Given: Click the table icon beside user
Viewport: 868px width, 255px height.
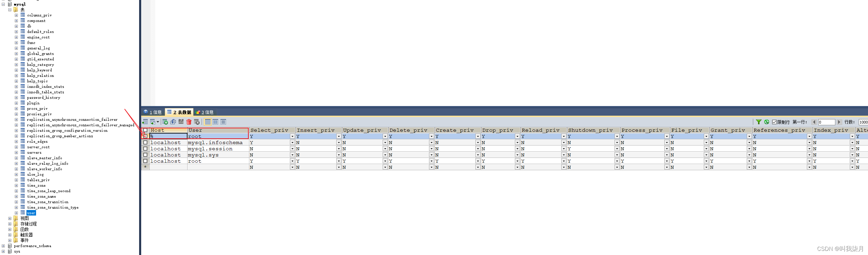Looking at the screenshot, I should pos(23,213).
